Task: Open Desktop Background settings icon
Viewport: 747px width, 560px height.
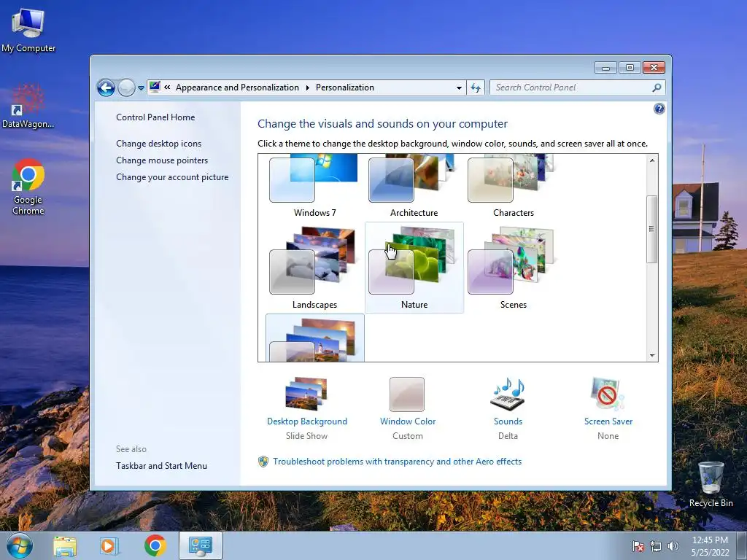Action: (307, 394)
